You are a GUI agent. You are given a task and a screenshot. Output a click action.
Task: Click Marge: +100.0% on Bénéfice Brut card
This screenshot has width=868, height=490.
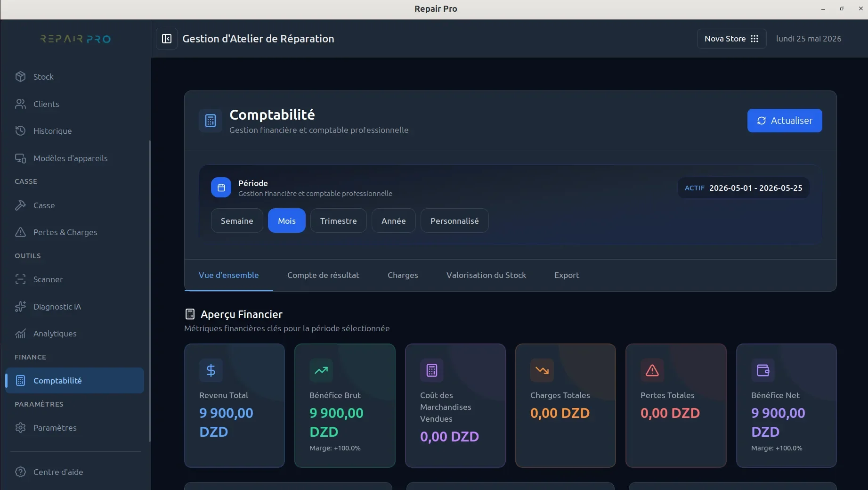pos(335,448)
